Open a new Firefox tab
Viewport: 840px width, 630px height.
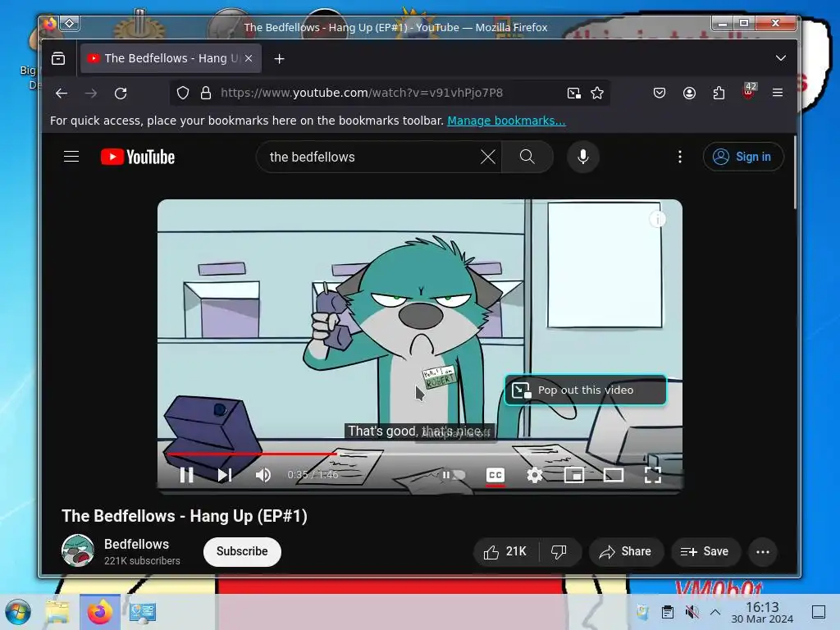(279, 58)
